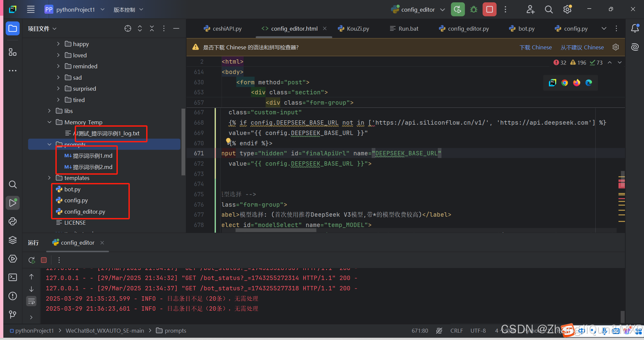Open project panel options menu

164,29
